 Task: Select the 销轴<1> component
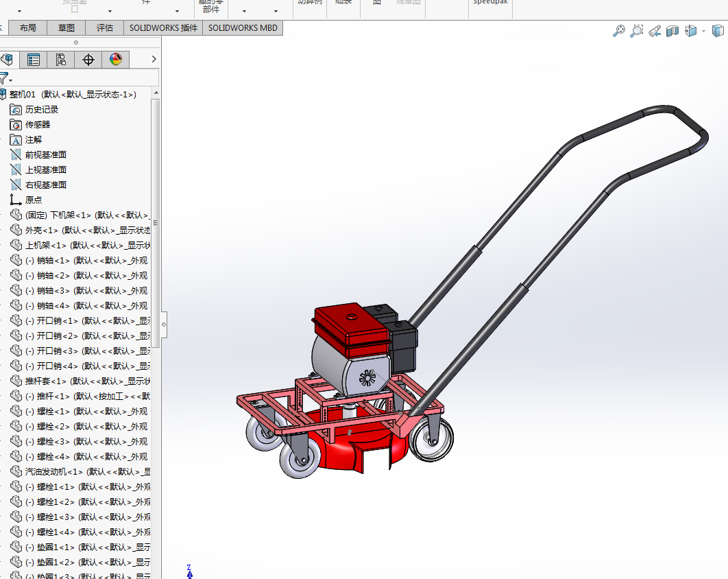(x=80, y=260)
